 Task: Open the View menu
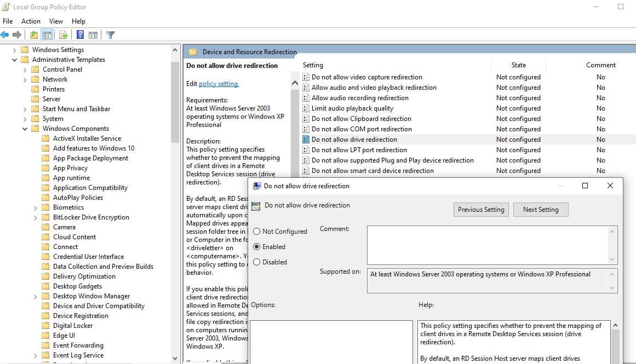(56, 21)
